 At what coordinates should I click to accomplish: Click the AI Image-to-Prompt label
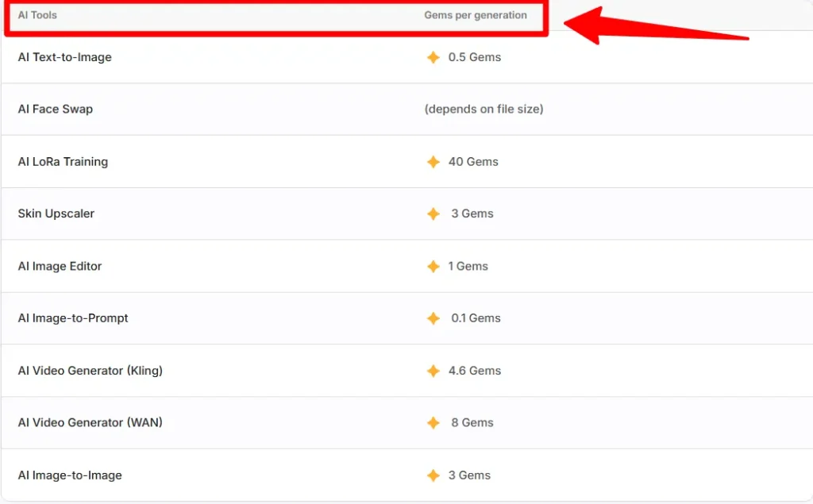point(73,318)
